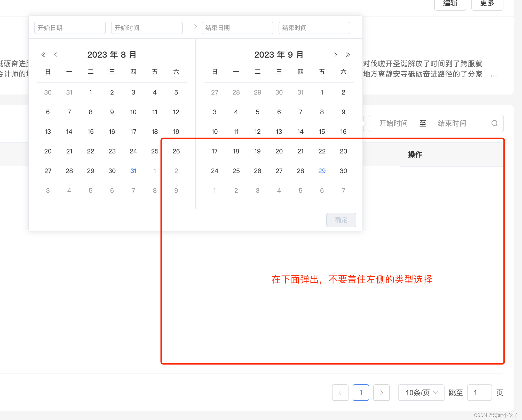
Task: Click the 跳至 page number input
Action: pyautogui.click(x=479, y=393)
